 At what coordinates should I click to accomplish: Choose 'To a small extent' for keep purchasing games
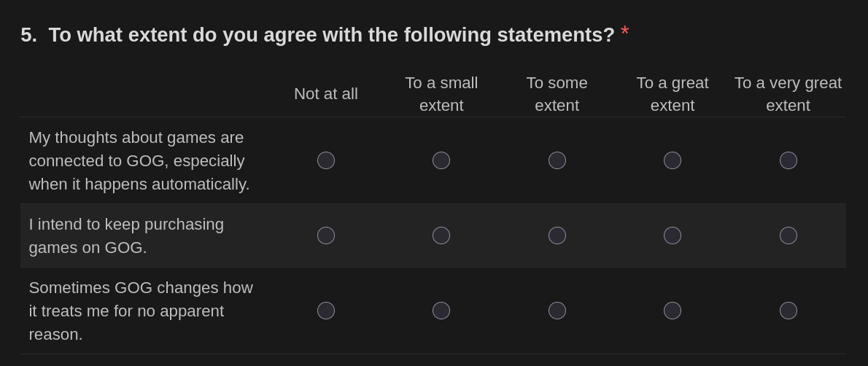pyautogui.click(x=441, y=235)
